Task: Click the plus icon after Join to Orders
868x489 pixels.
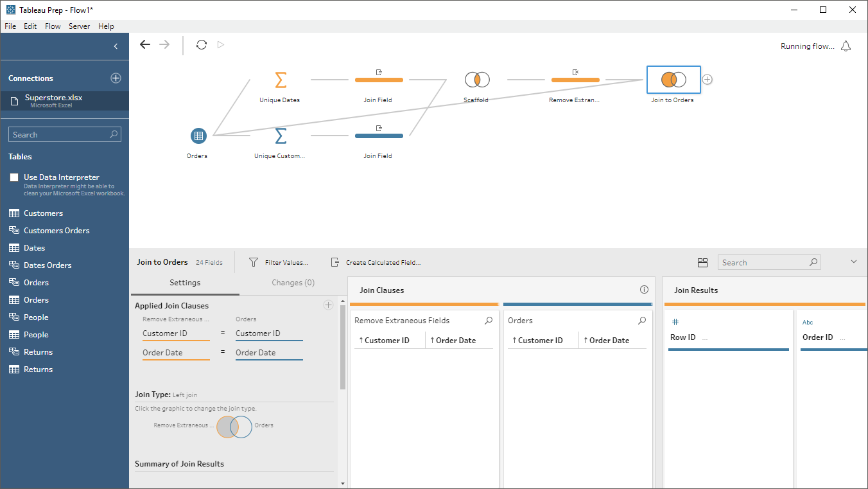Action: point(707,80)
